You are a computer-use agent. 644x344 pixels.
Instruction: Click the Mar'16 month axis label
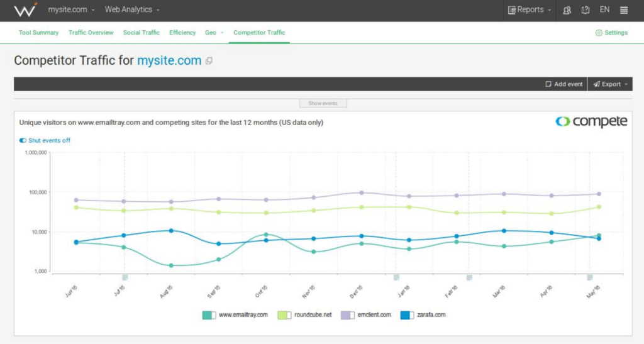click(499, 292)
